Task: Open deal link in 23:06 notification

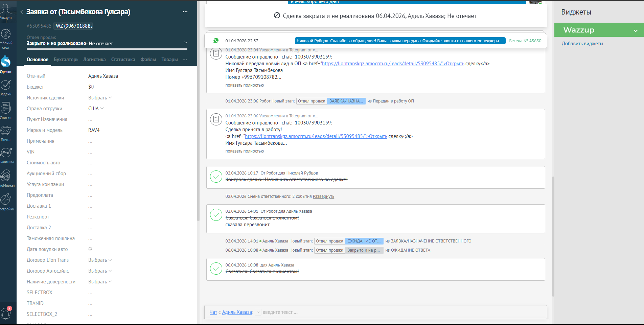Action: tap(316, 136)
